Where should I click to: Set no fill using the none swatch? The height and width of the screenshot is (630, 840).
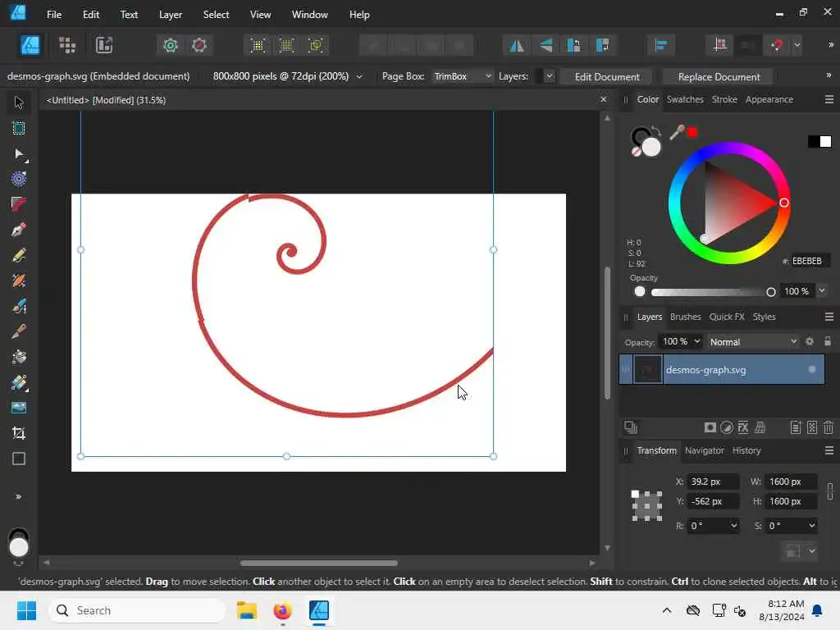(x=637, y=152)
